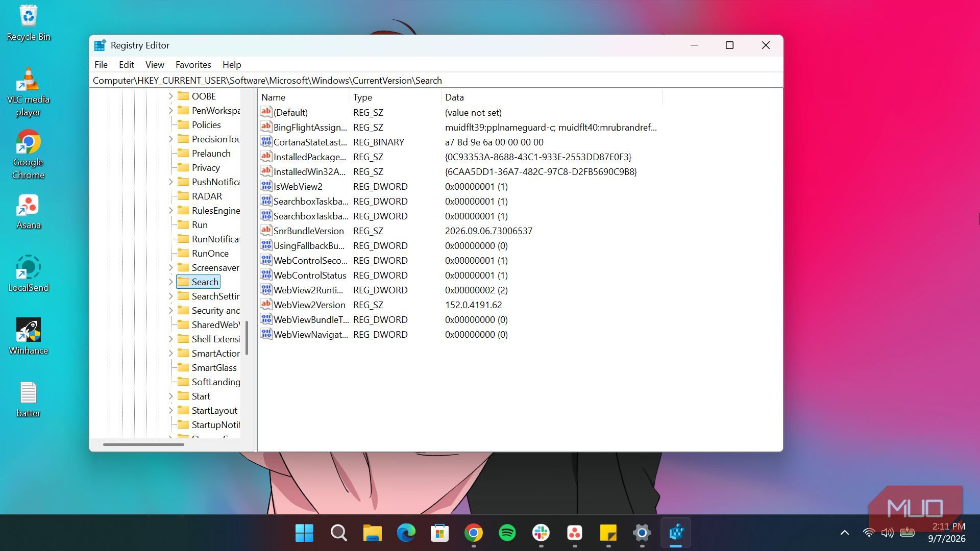Expand the StartLayout key chevron

[171, 410]
